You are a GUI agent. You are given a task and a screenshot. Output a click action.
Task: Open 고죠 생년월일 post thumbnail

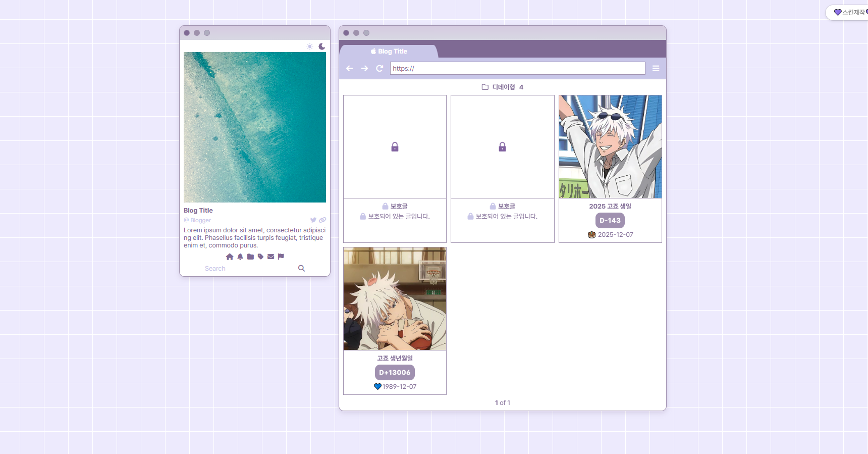click(x=395, y=299)
